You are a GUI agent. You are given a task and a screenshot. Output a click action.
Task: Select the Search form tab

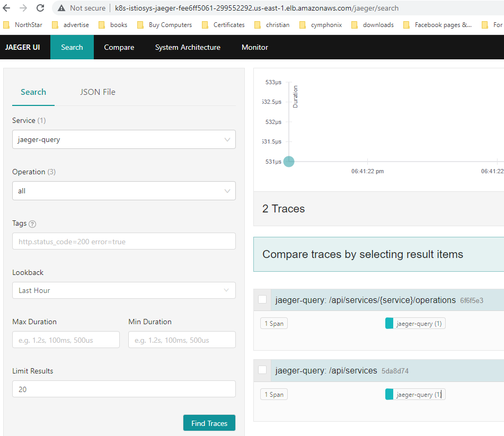point(33,92)
